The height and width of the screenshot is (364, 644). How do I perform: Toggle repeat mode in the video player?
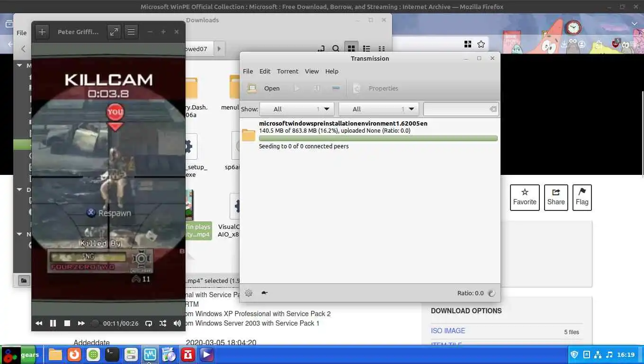tap(149, 323)
